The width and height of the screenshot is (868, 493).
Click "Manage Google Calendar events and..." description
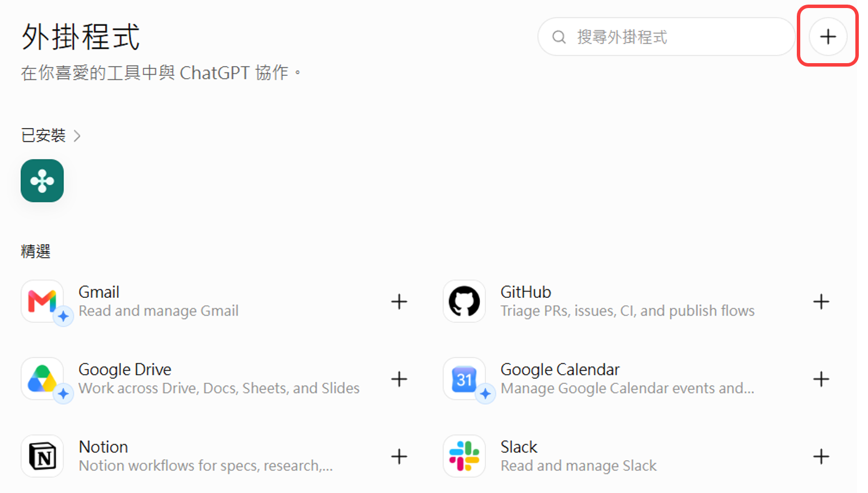[x=627, y=389]
